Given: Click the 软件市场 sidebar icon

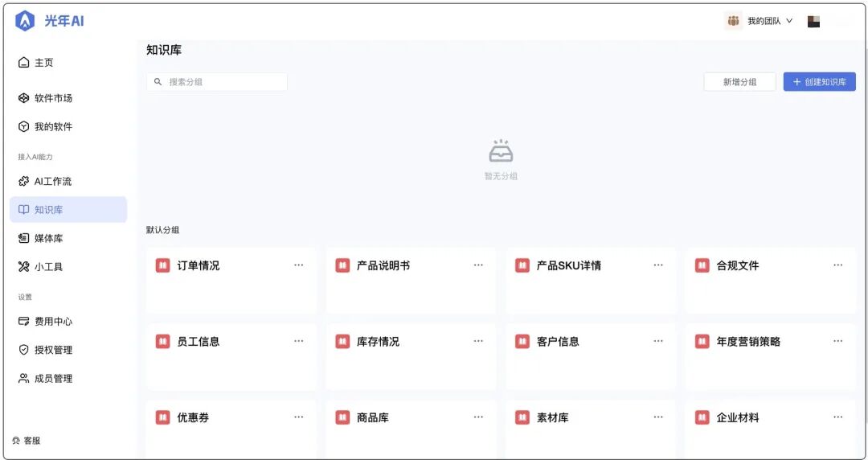Looking at the screenshot, I should click(x=23, y=98).
